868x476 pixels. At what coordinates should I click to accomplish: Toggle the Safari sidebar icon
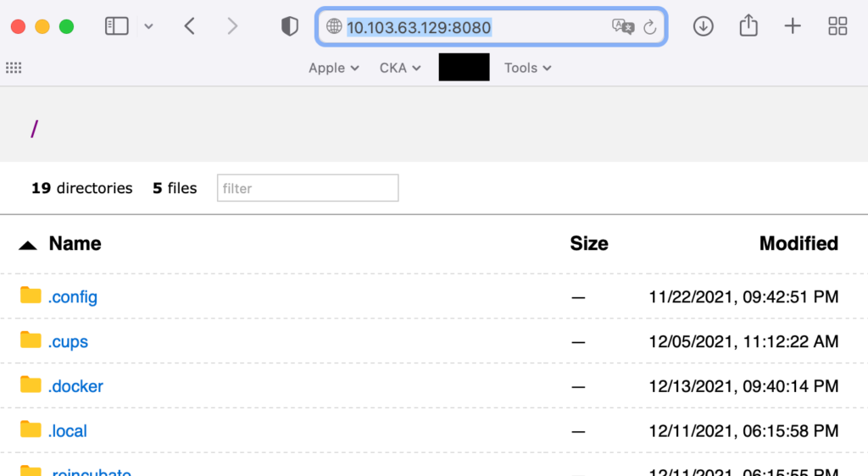pos(116,26)
